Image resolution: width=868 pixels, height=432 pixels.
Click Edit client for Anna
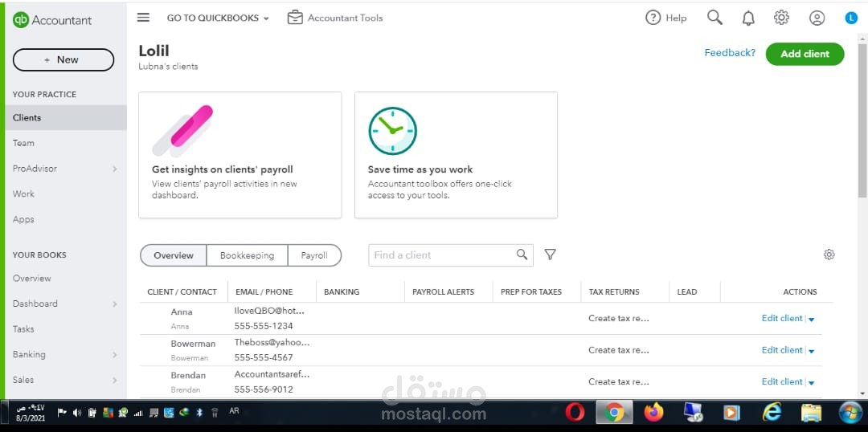[x=782, y=318]
